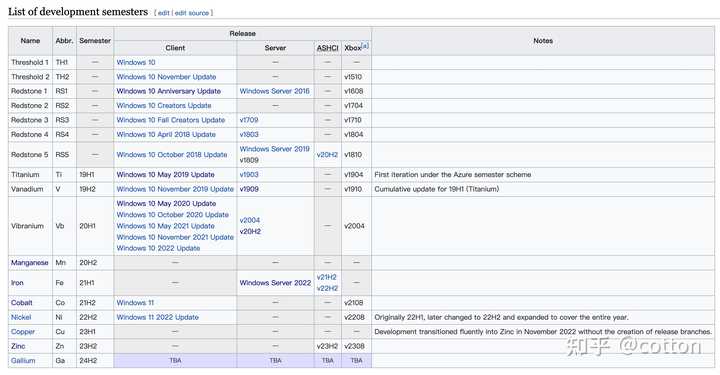Click the v22H2 ASHCI link

[x=327, y=288]
